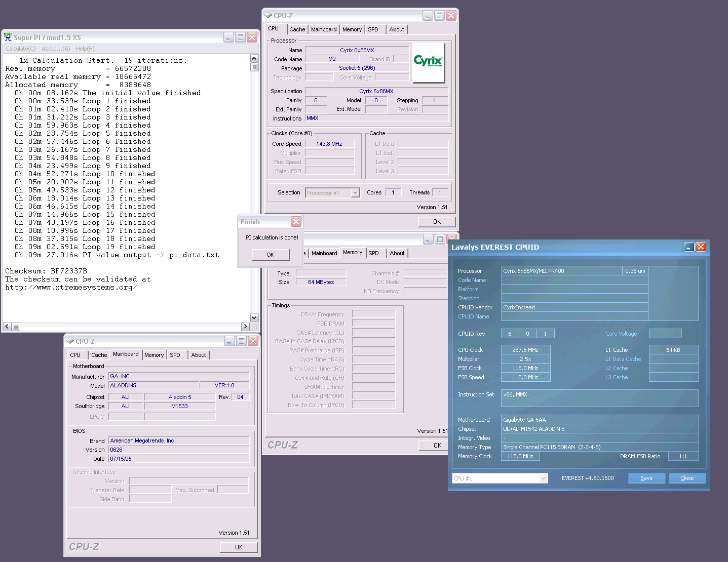Click the Core Speed 143.8 MHz field
The image size is (728, 562).
coord(329,144)
